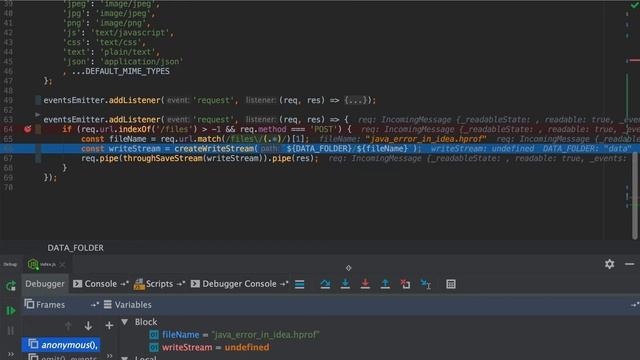
Task: Click the Pause program icon
Action: coord(11,331)
